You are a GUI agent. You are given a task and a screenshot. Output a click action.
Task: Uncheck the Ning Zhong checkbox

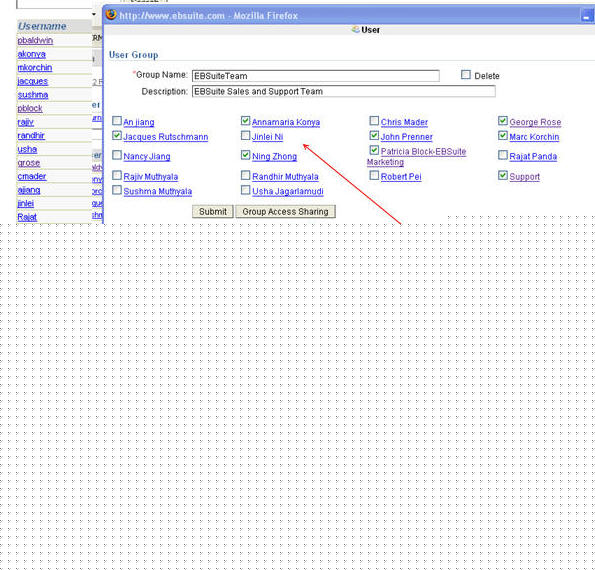pos(246,155)
